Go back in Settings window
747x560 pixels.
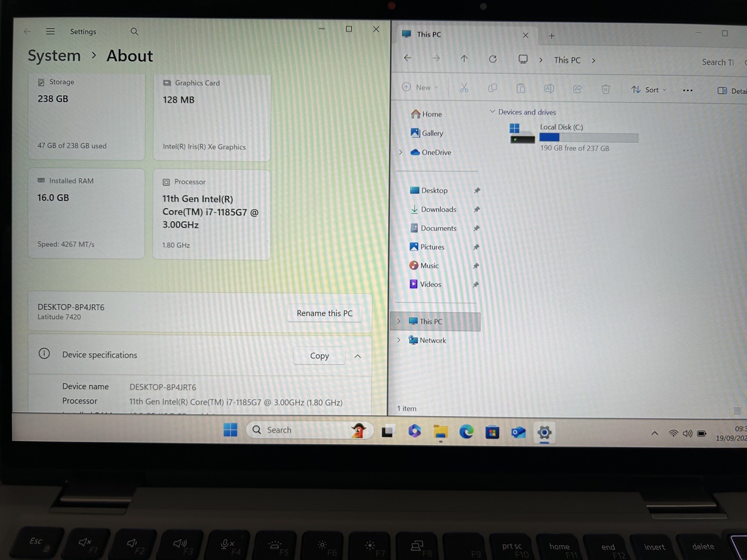27,31
